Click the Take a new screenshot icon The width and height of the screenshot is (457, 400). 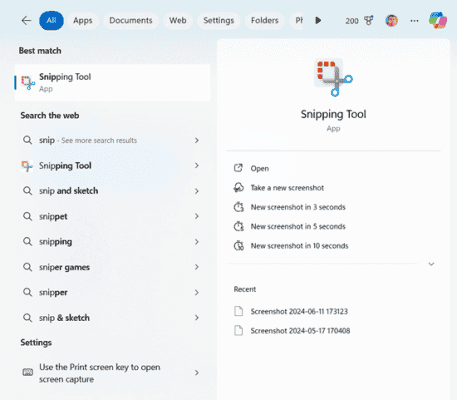pyautogui.click(x=238, y=188)
